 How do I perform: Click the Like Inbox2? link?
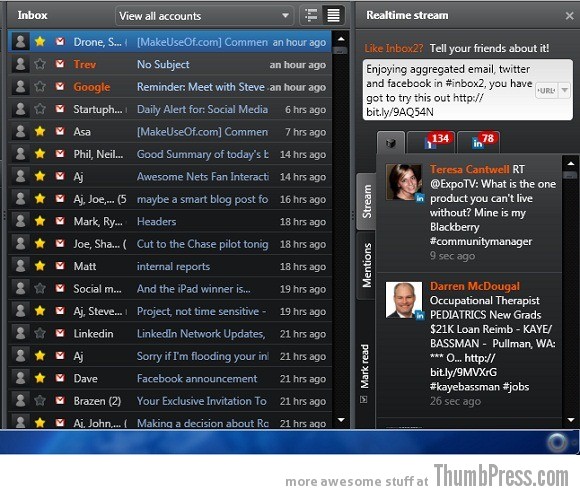394,48
